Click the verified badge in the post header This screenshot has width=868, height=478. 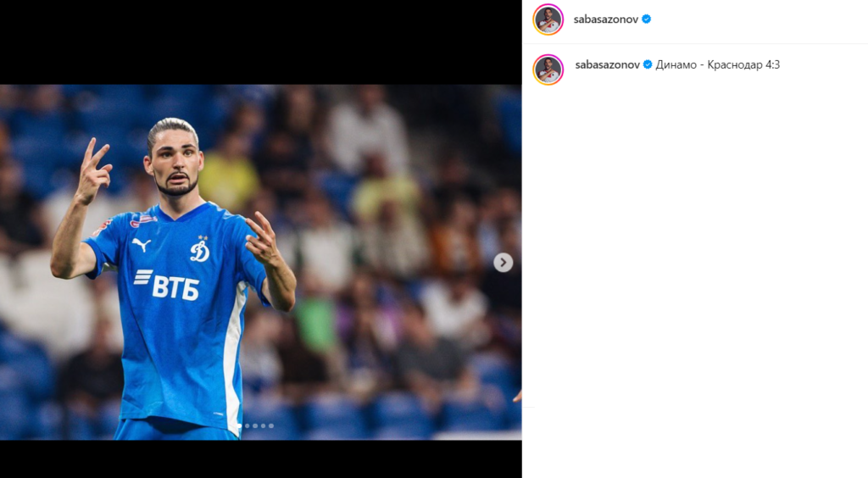(646, 19)
